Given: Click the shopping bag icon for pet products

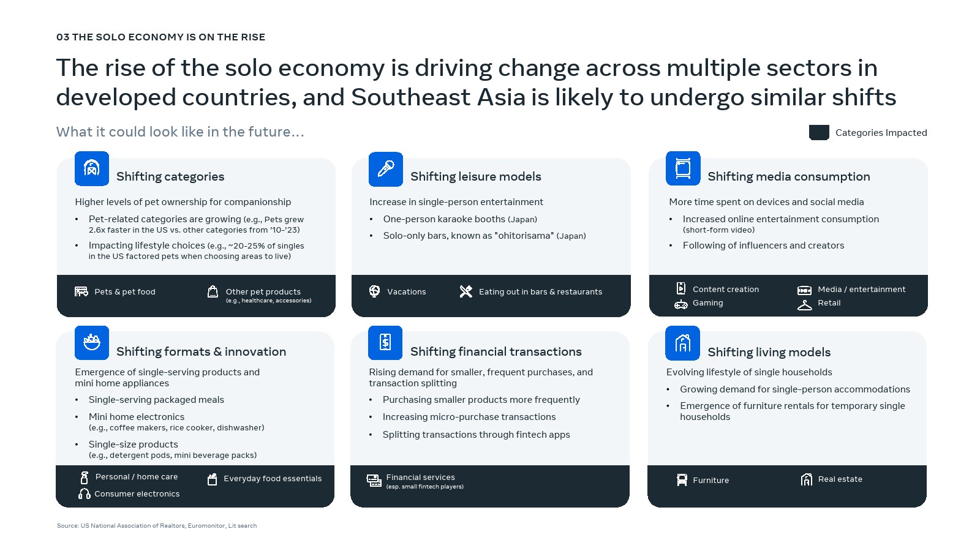Looking at the screenshot, I should point(213,291).
